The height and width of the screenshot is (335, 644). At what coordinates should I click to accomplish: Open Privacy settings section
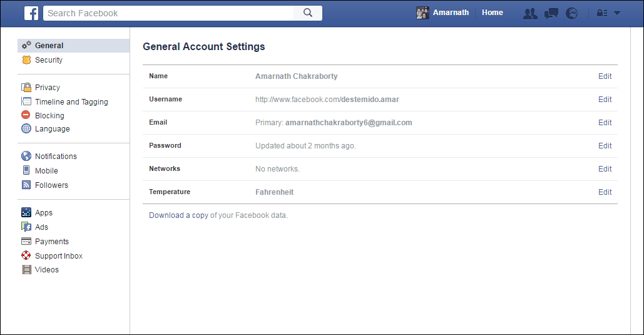[x=47, y=88]
